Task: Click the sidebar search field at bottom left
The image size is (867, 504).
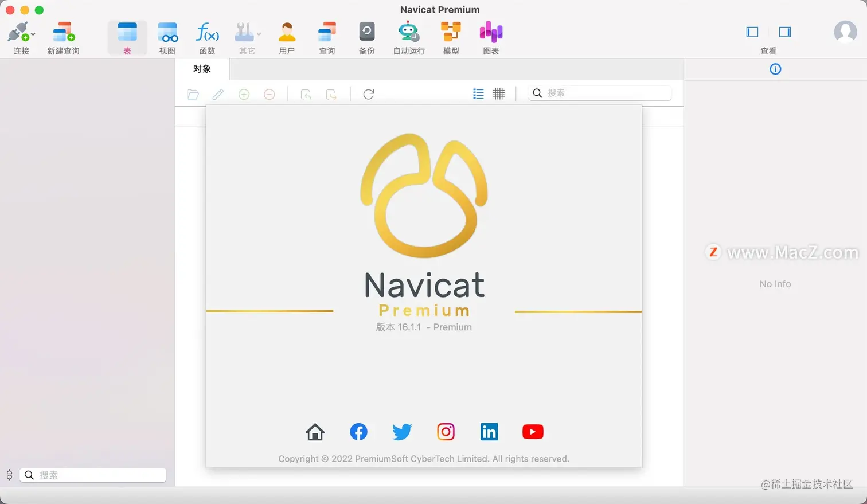Action: point(93,475)
